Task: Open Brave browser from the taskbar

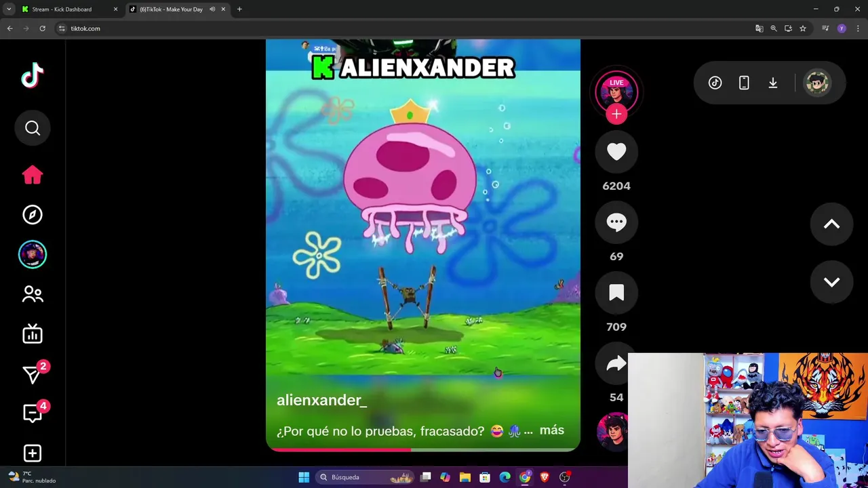Action: (x=545, y=477)
